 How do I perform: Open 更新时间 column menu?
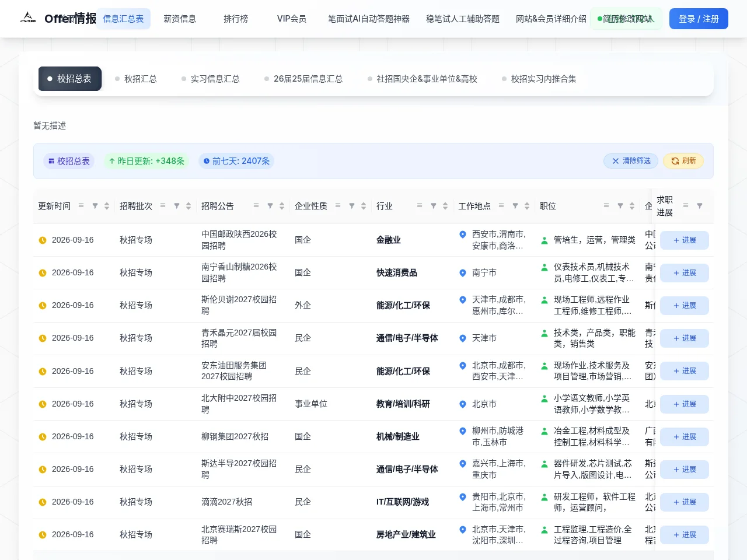pos(81,206)
